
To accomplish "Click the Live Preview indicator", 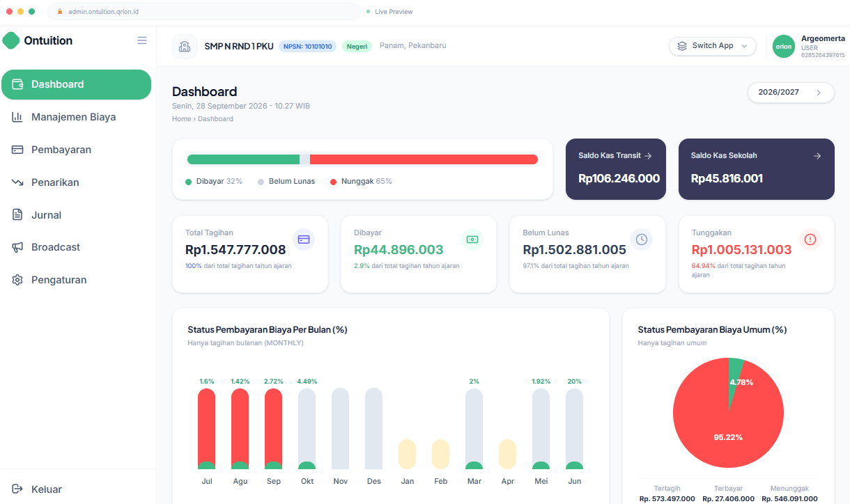I will pyautogui.click(x=390, y=12).
